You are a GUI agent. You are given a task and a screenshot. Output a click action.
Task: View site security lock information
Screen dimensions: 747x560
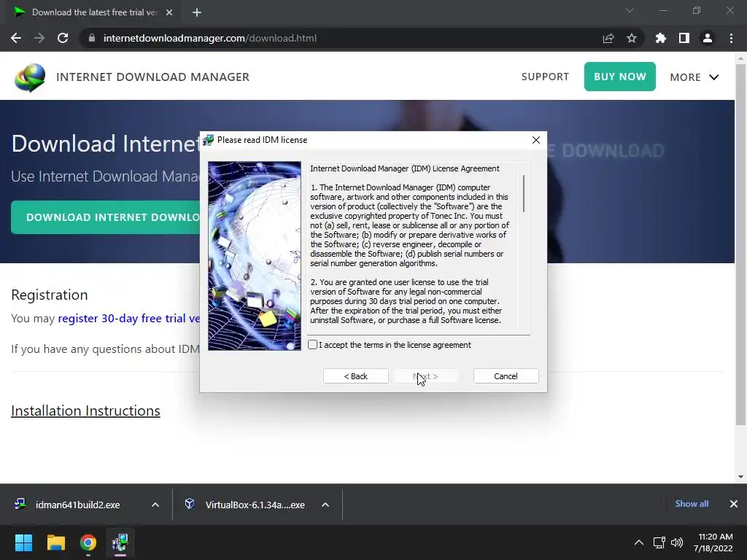[92, 38]
